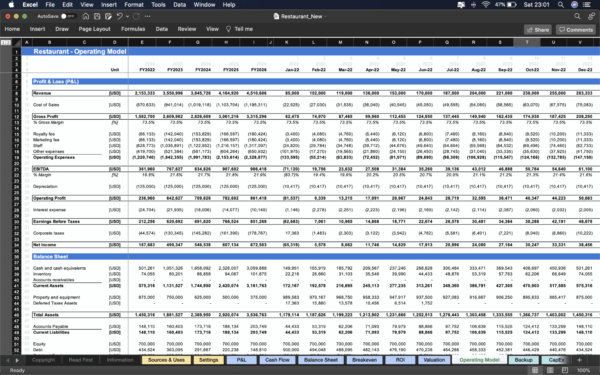Toggle the AutoSave switch
This screenshot has width=600, height=375.
pos(68,16)
